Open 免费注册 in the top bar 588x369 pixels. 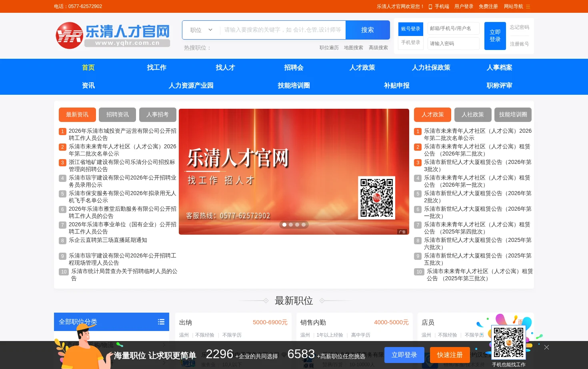[x=488, y=6]
